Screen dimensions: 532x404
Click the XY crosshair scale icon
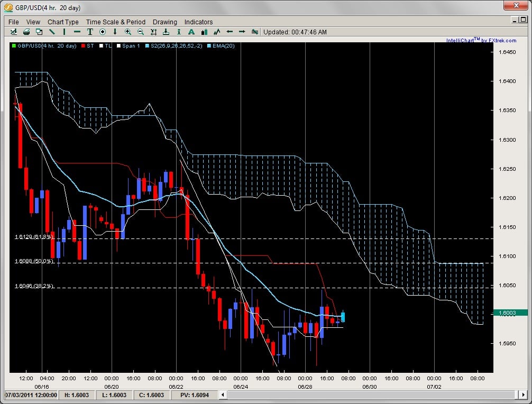click(153, 32)
